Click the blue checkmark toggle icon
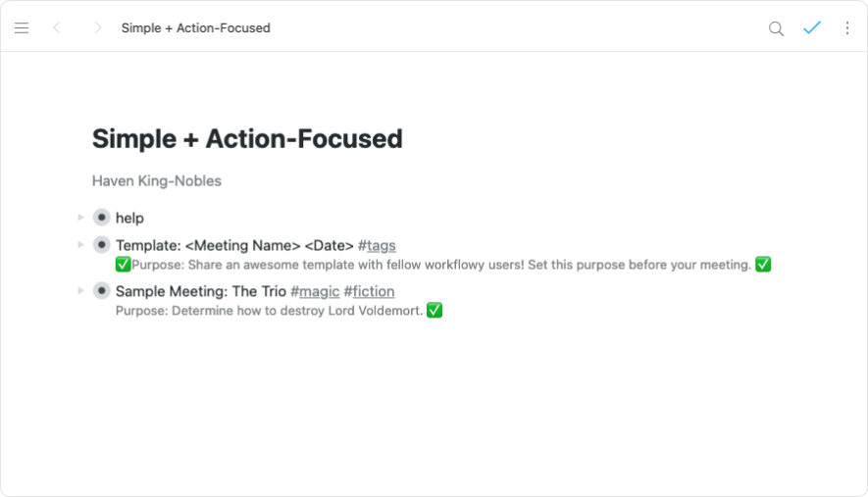 811,28
